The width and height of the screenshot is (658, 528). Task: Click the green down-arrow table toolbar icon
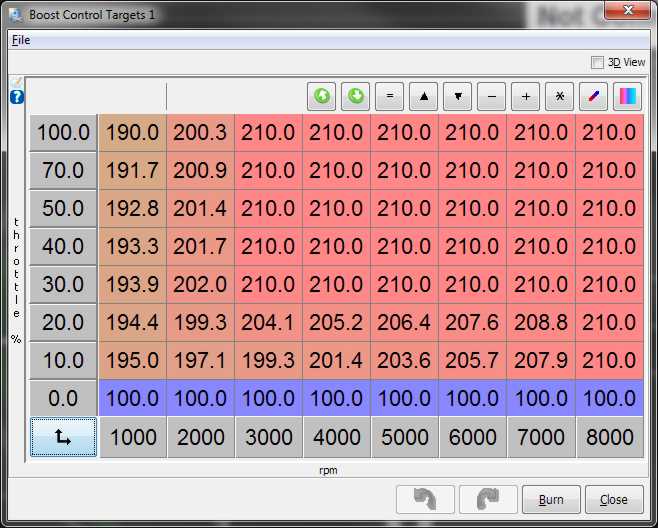355,96
